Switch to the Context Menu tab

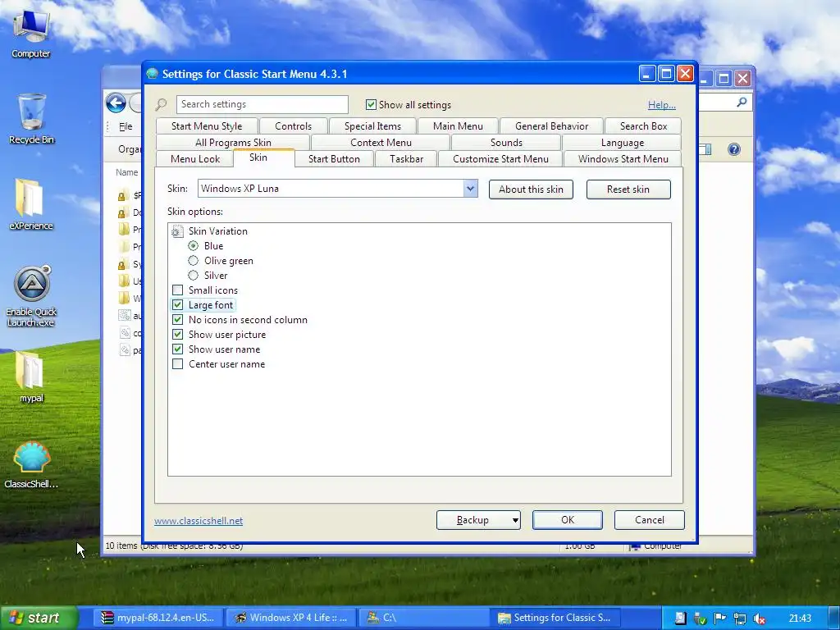point(381,143)
